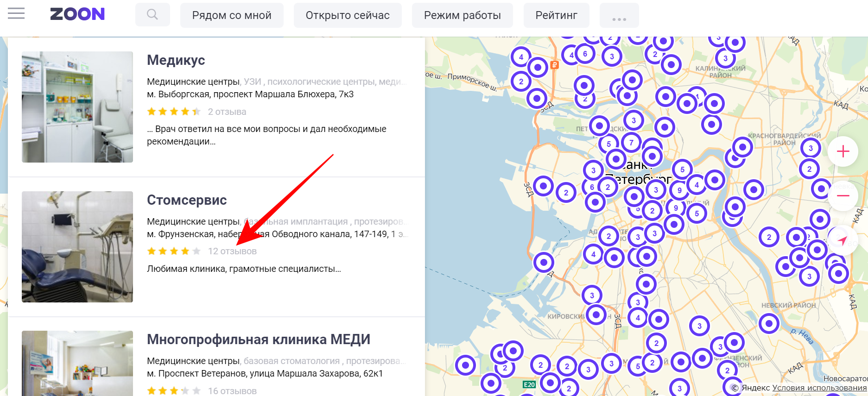Click the E20 road sign on the map
The width and height of the screenshot is (868, 396).
pyautogui.click(x=529, y=384)
